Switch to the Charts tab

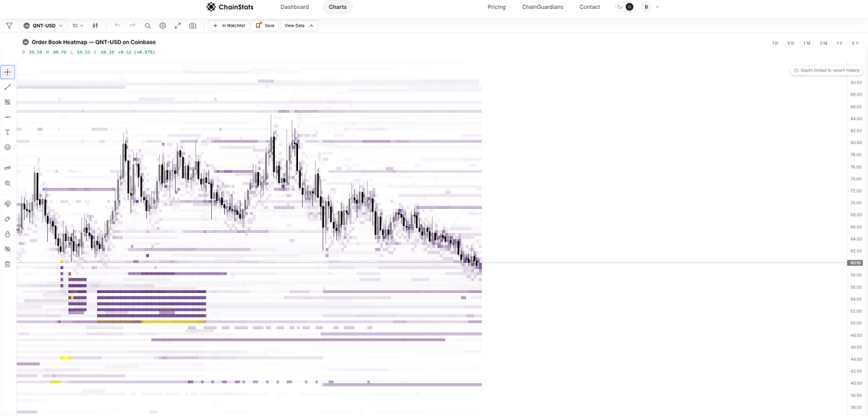pos(338,7)
